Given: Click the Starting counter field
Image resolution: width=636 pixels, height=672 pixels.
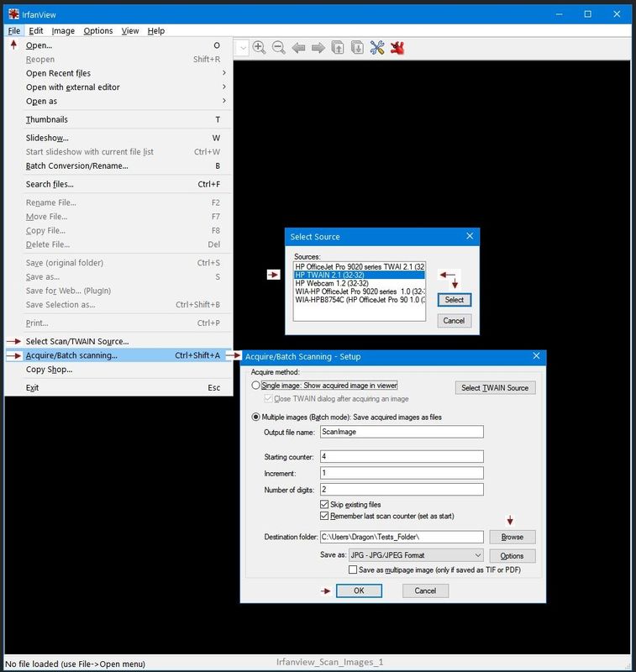Looking at the screenshot, I should pyautogui.click(x=402, y=456).
